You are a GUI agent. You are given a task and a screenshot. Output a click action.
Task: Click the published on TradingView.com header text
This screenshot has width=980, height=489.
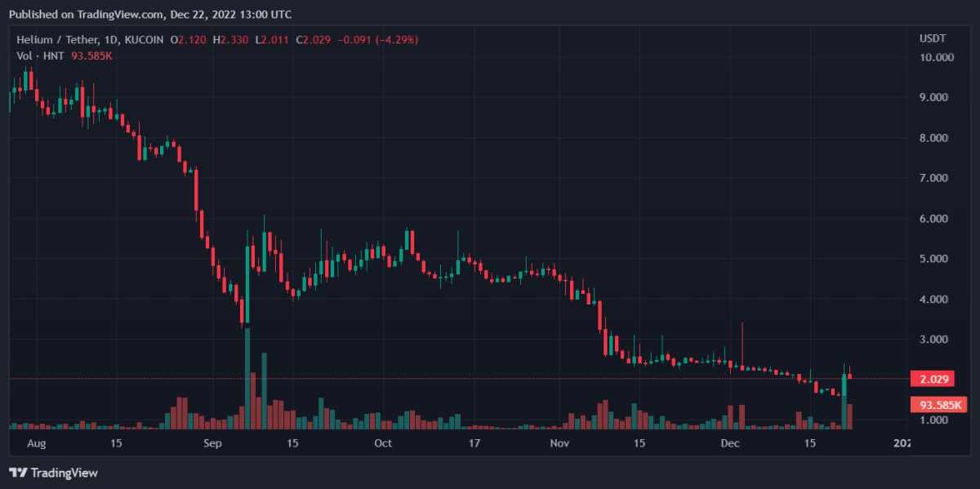pyautogui.click(x=150, y=15)
